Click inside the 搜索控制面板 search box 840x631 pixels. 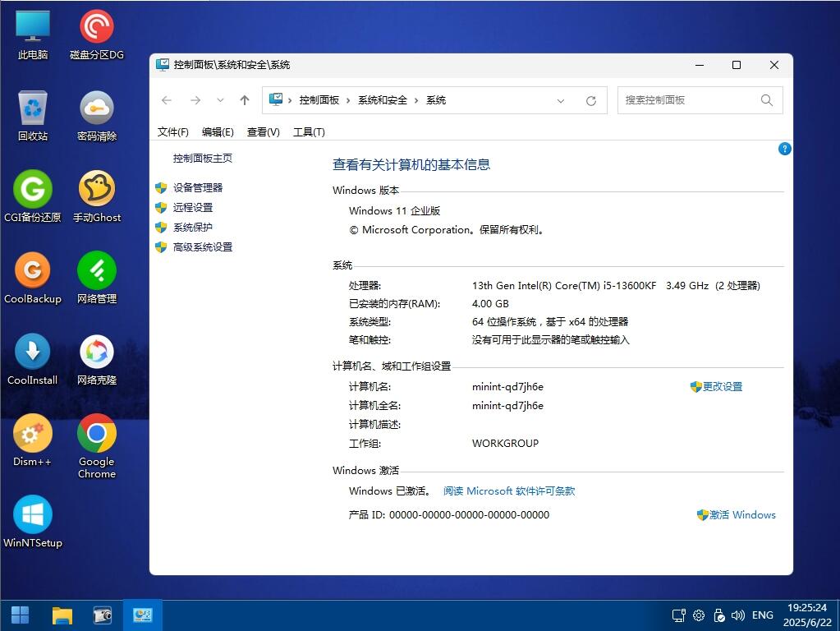tap(690, 99)
